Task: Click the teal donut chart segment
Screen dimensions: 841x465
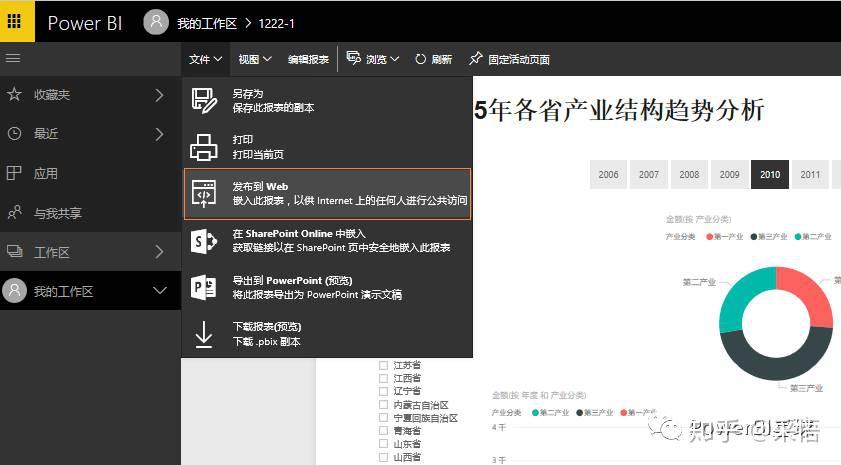Action: [741, 295]
